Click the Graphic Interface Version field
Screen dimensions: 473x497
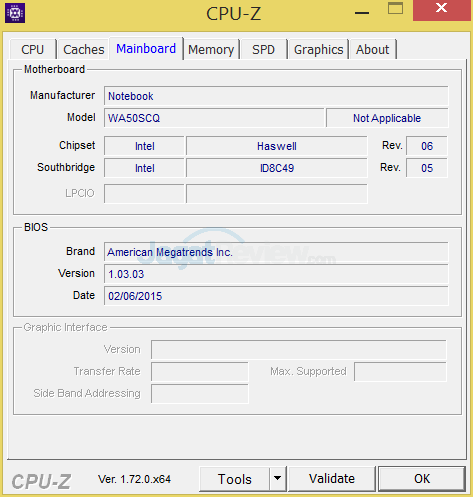click(x=299, y=350)
